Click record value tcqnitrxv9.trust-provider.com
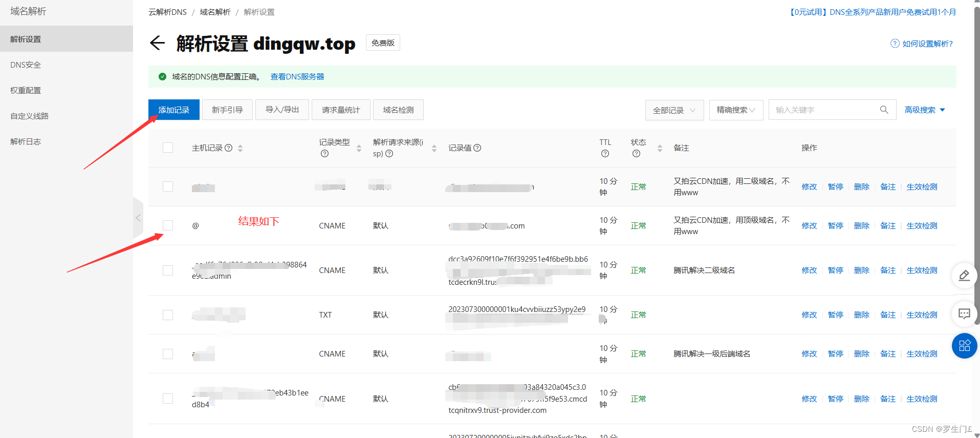Screen dimensions: 980x438 497,410
